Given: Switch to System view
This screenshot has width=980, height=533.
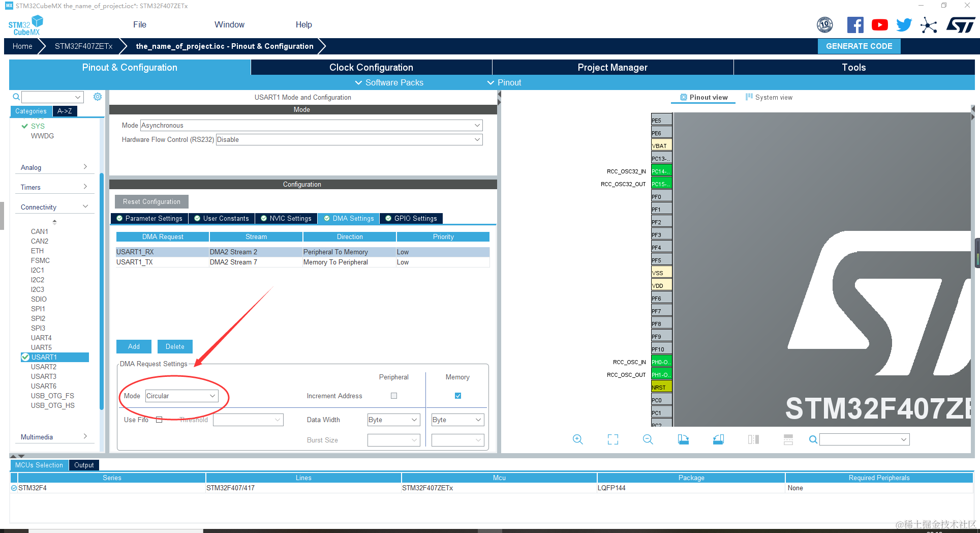Looking at the screenshot, I should pos(769,97).
